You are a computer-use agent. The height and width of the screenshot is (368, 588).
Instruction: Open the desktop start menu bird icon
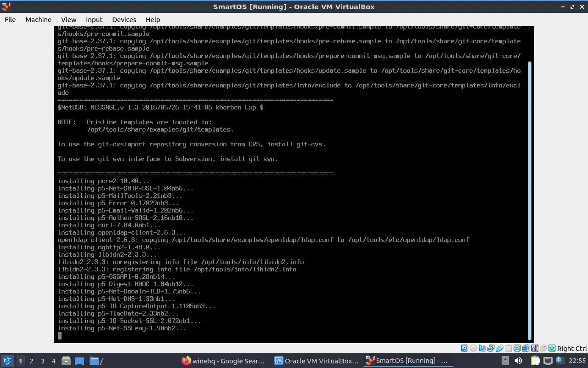click(7, 361)
